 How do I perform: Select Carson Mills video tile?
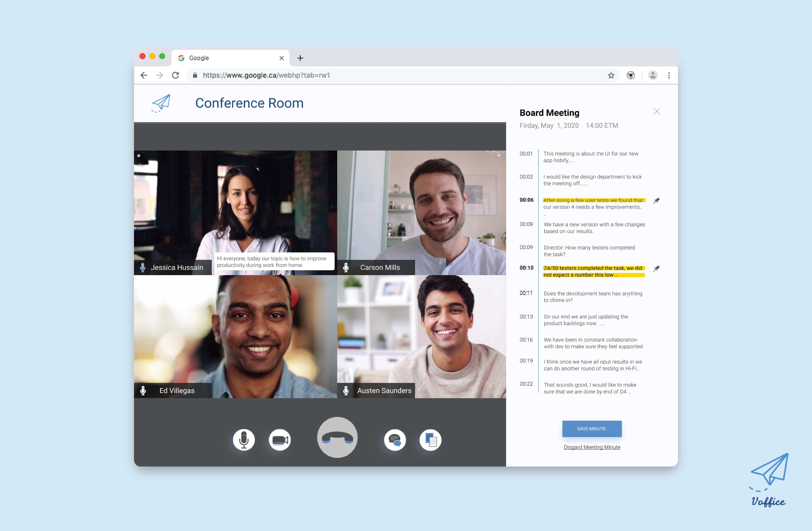click(421, 212)
